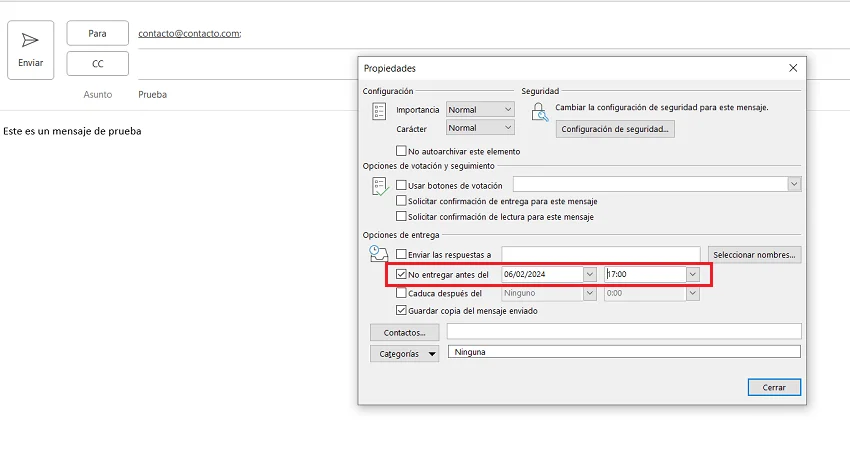Open Contactos button
This screenshot has height=465, width=850.
coord(404,333)
